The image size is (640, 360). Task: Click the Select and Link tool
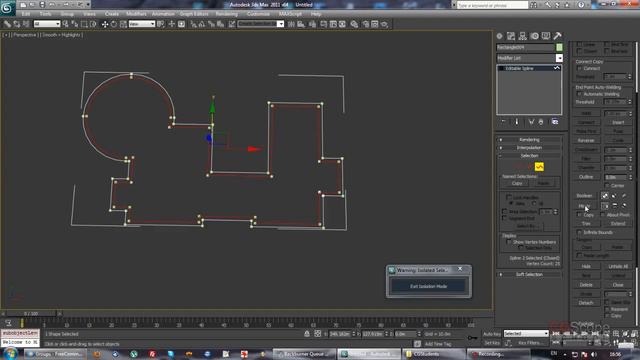point(7,24)
